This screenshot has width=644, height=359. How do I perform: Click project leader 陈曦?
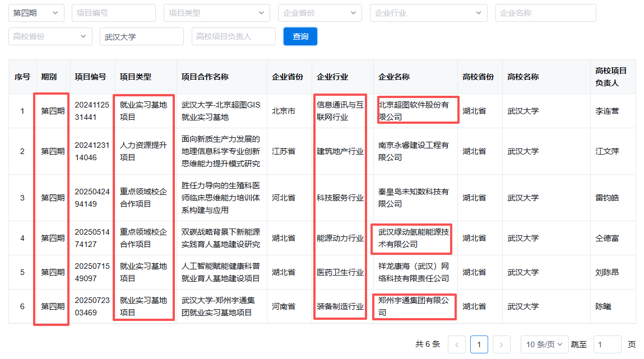coord(603,306)
